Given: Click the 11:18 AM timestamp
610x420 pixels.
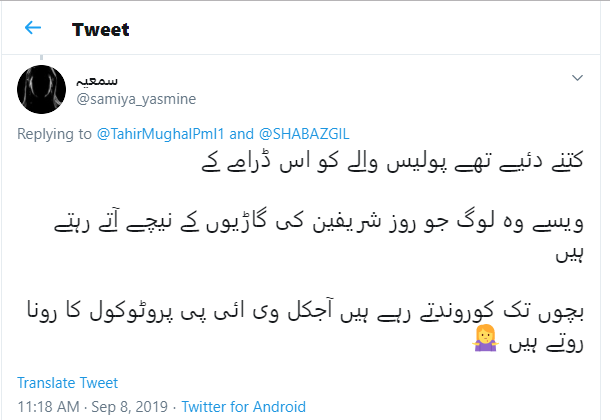Looking at the screenshot, I should [x=46, y=407].
